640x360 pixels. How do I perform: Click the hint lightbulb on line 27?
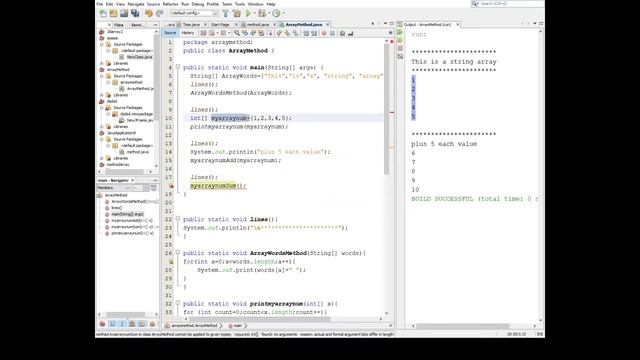pos(171,262)
